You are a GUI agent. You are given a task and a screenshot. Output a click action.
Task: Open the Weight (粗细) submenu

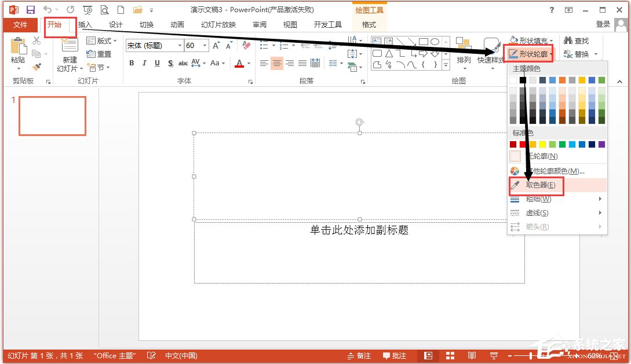coord(557,199)
